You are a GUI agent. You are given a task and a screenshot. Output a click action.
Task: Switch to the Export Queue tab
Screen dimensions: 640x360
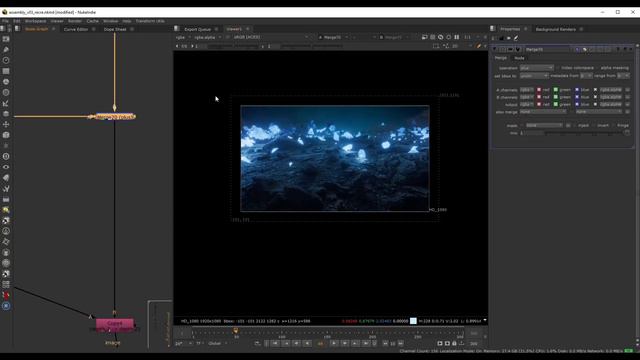tap(198, 29)
